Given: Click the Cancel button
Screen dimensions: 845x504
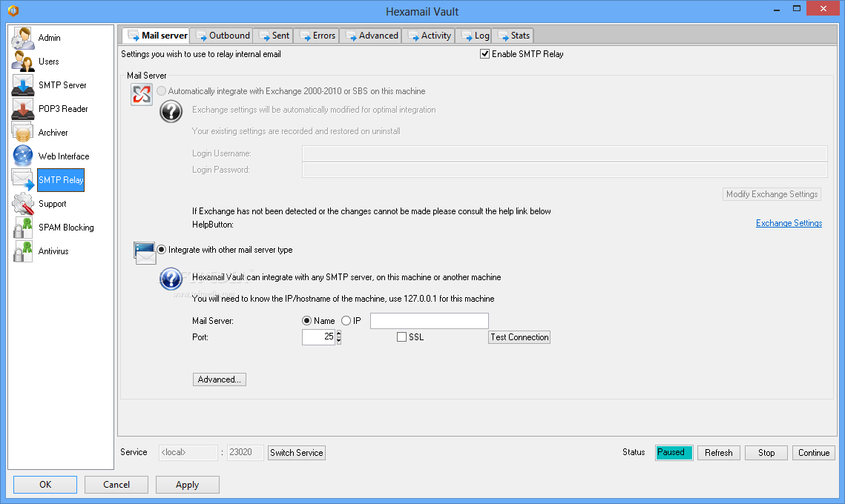Looking at the screenshot, I should [x=116, y=485].
